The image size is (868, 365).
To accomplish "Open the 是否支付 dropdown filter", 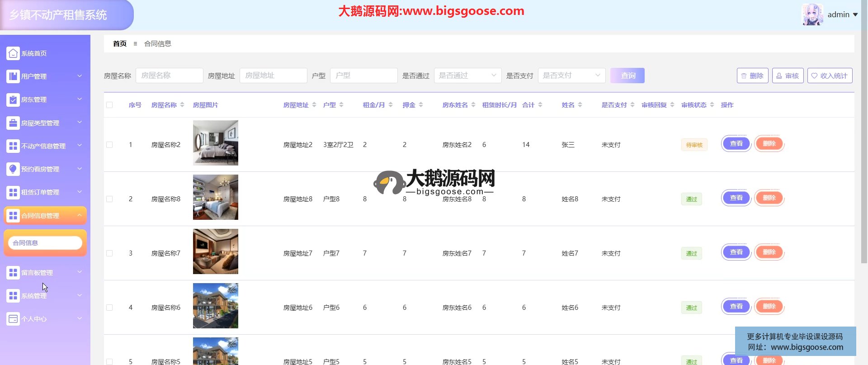I will click(x=571, y=76).
